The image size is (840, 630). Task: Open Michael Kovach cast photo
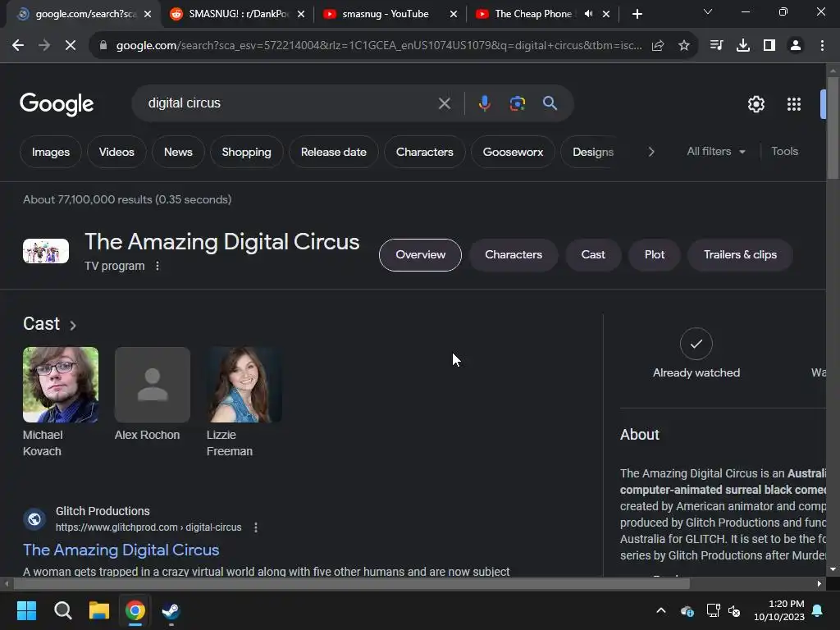pos(61,385)
